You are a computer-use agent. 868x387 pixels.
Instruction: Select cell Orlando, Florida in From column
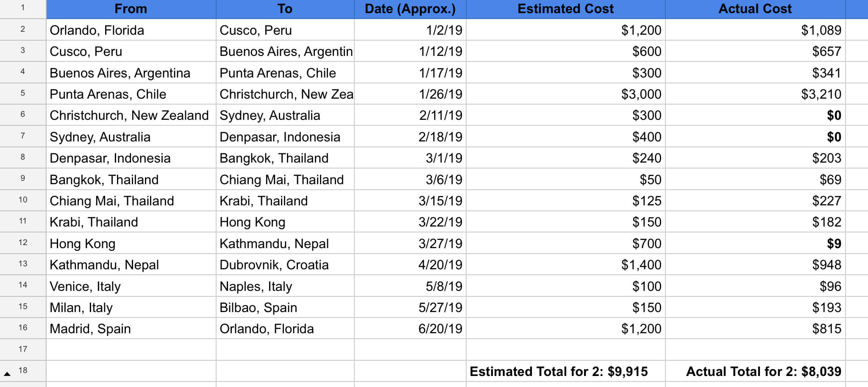[x=131, y=30]
